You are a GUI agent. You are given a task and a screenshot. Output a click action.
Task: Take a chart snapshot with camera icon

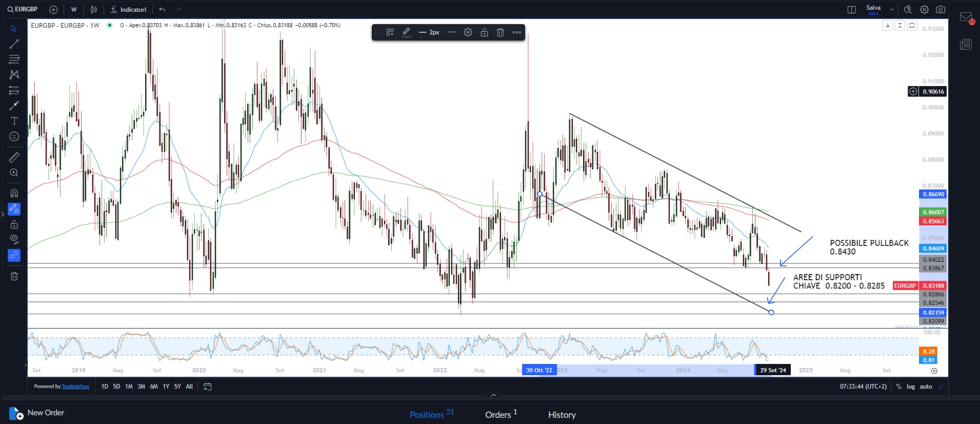tap(941, 10)
